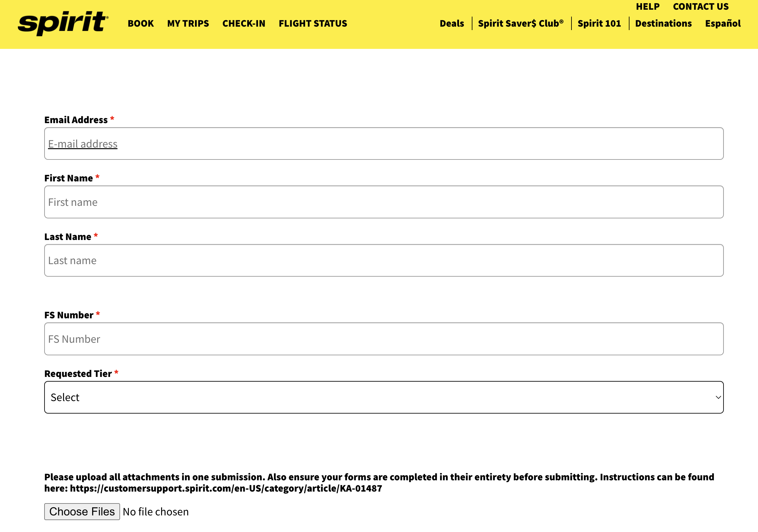Focus the FS Number input
This screenshot has width=758, height=532.
coord(384,339)
